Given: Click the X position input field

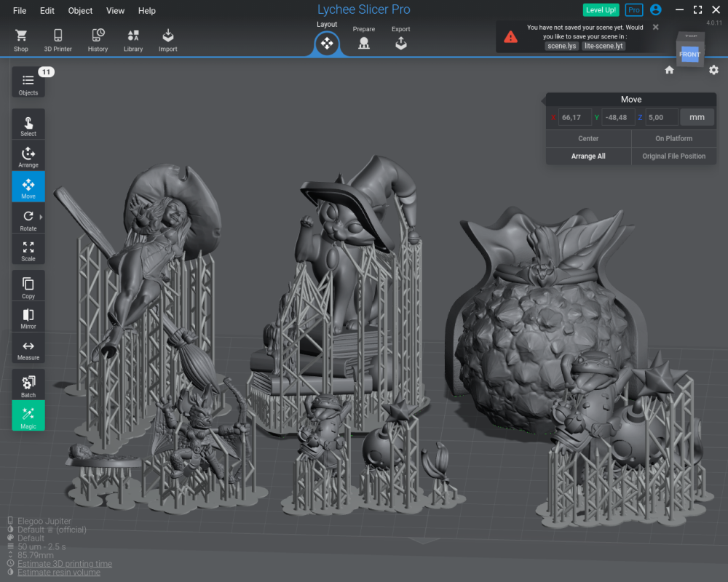Looking at the screenshot, I should pyautogui.click(x=574, y=117).
